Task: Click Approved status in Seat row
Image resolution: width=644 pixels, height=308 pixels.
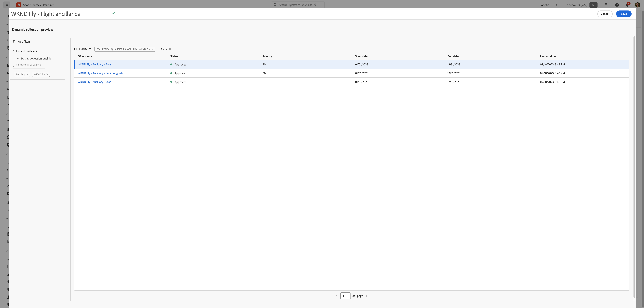Action: [x=180, y=82]
